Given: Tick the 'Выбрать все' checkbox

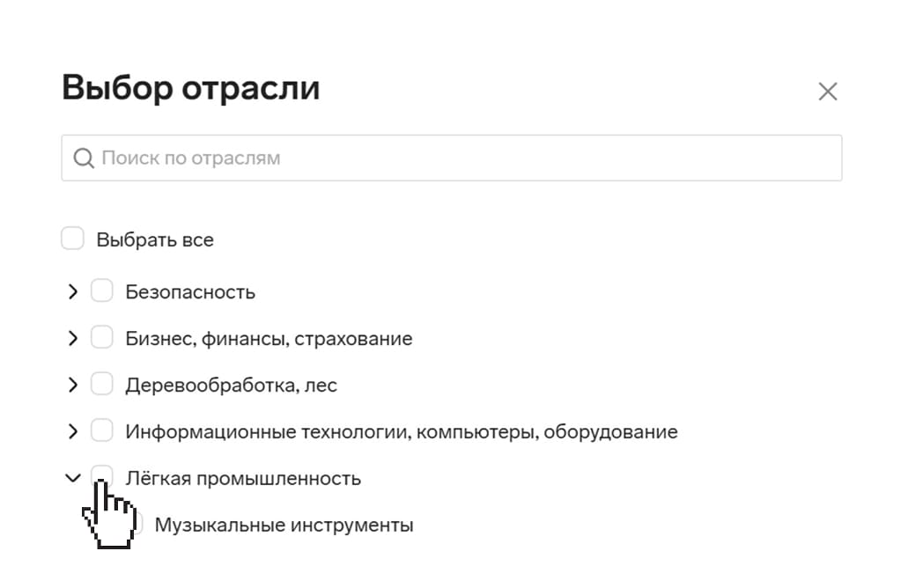Looking at the screenshot, I should 72,239.
